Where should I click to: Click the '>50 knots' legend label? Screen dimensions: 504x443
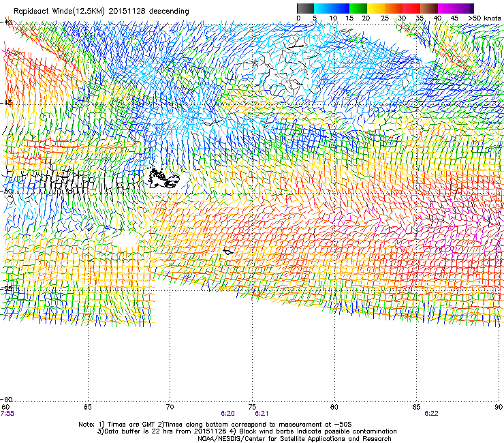tap(484, 18)
